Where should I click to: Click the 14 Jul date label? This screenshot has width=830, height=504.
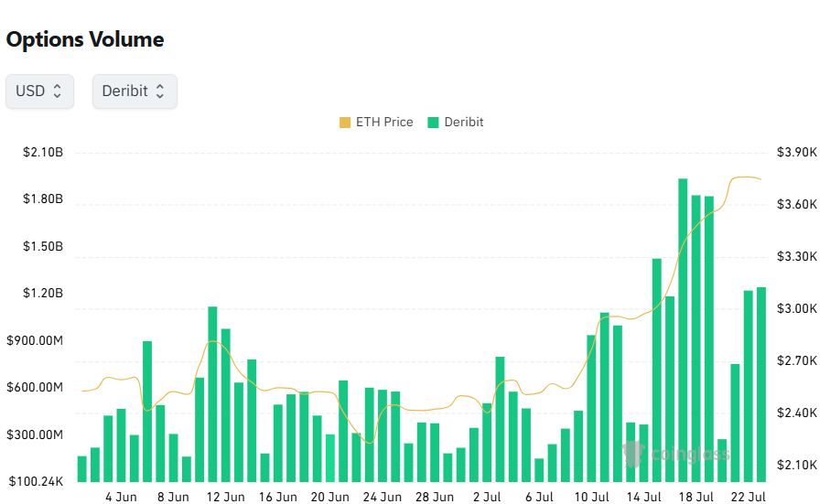pyautogui.click(x=644, y=497)
